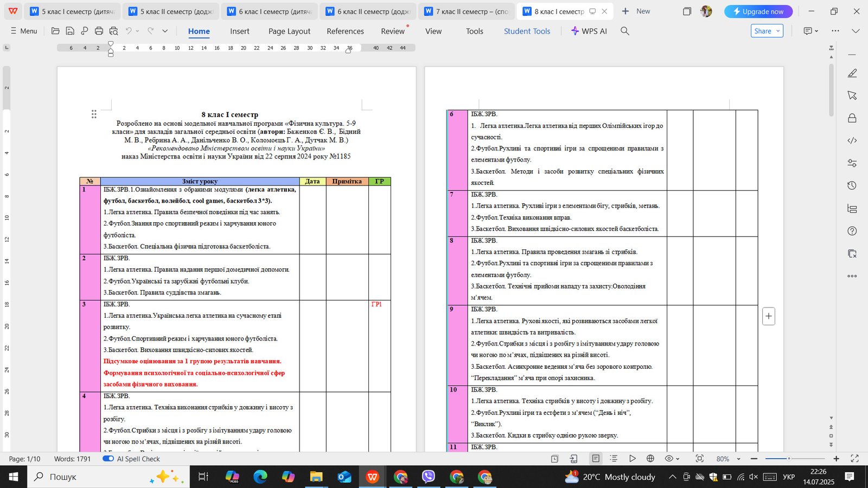Open File Explorer from taskbar
Screen dimensions: 868x488
coord(316,477)
